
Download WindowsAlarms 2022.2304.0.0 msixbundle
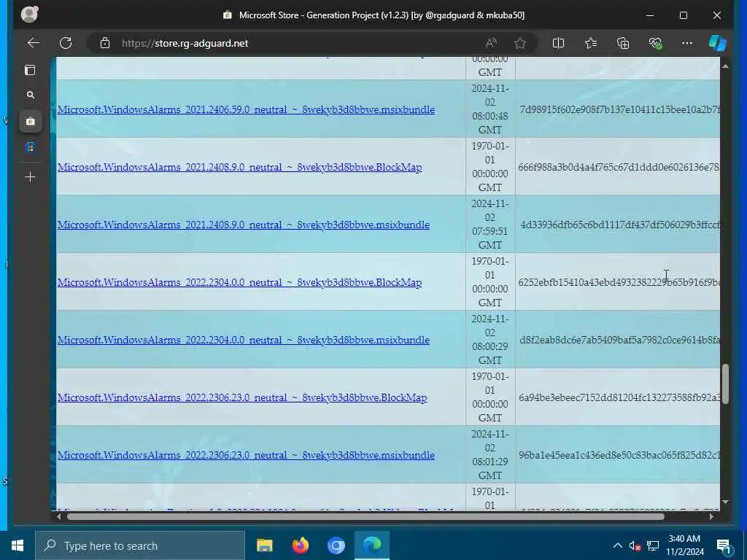[x=244, y=340]
